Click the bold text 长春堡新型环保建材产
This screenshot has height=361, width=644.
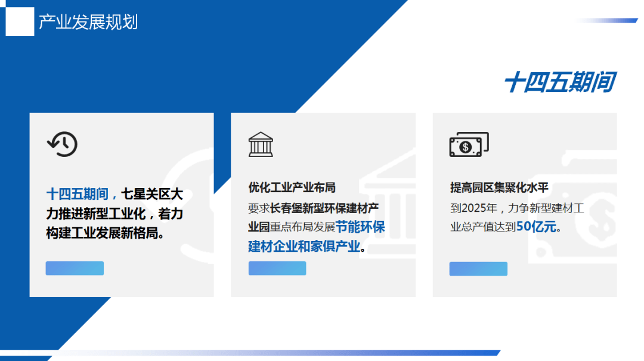coord(324,208)
